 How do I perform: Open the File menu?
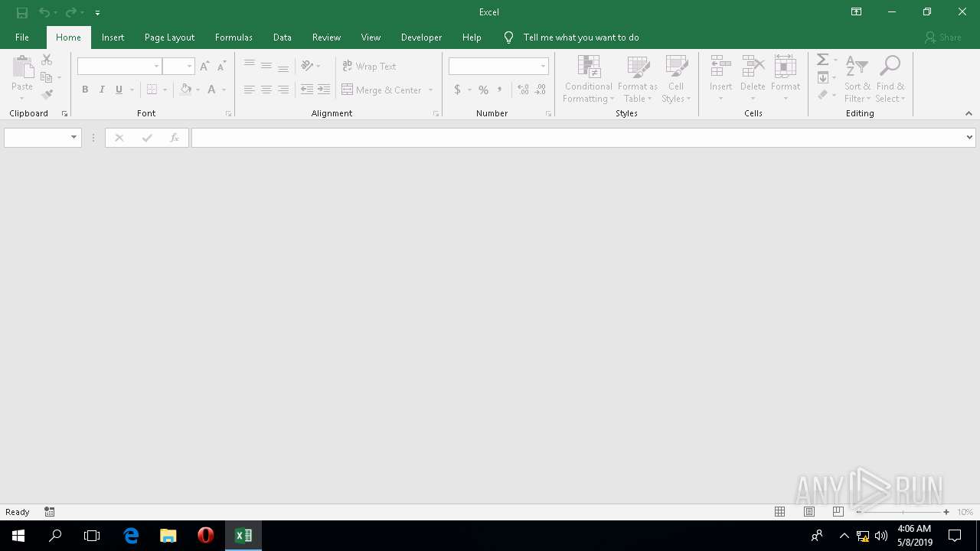point(22,37)
